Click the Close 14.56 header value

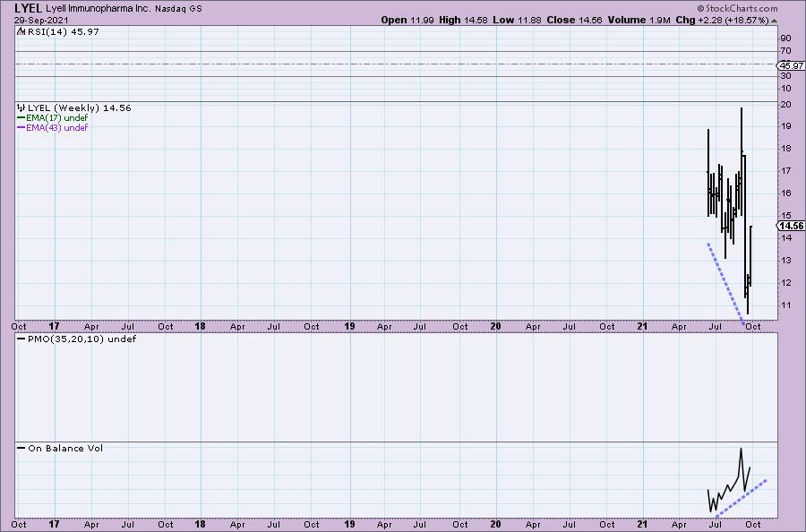pos(574,20)
